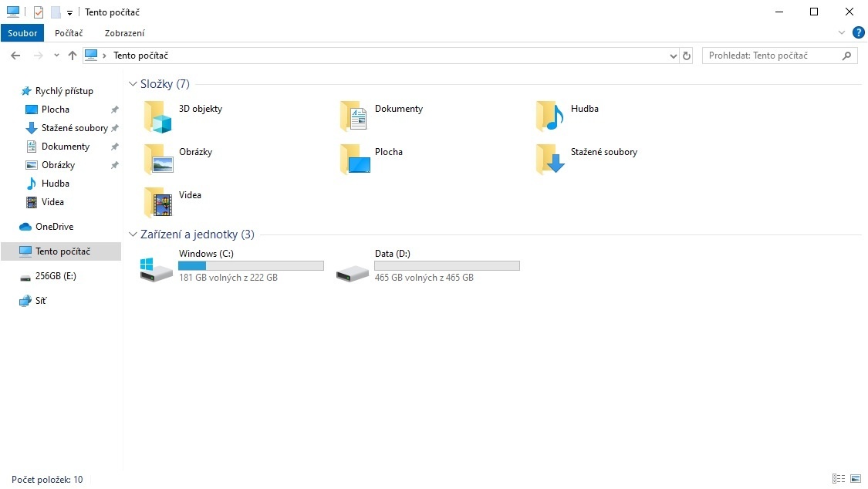Go back with the left arrow button
This screenshot has height=489, width=868.
(15, 56)
